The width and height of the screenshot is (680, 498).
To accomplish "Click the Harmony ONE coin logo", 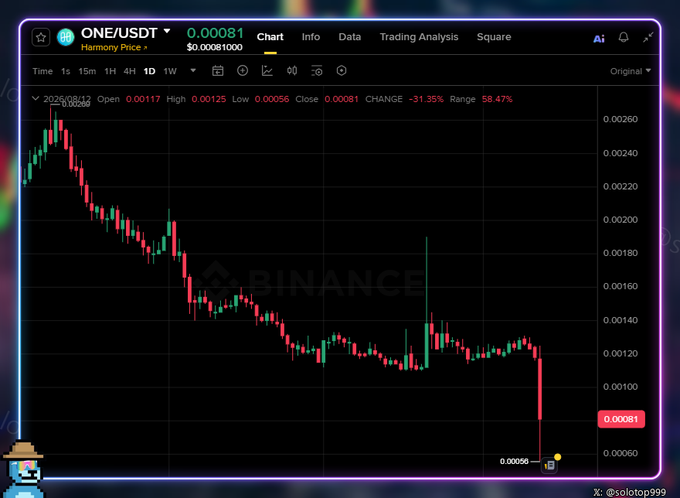I will (x=65, y=38).
